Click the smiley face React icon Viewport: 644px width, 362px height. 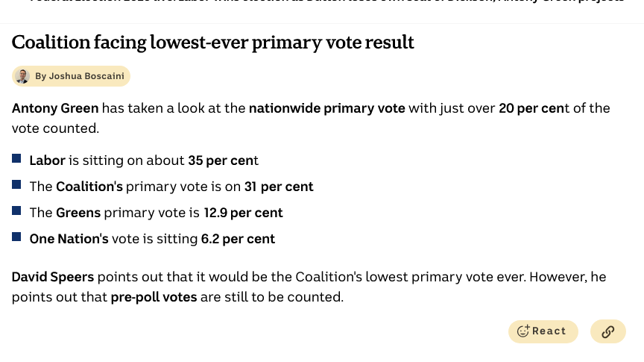tap(523, 331)
